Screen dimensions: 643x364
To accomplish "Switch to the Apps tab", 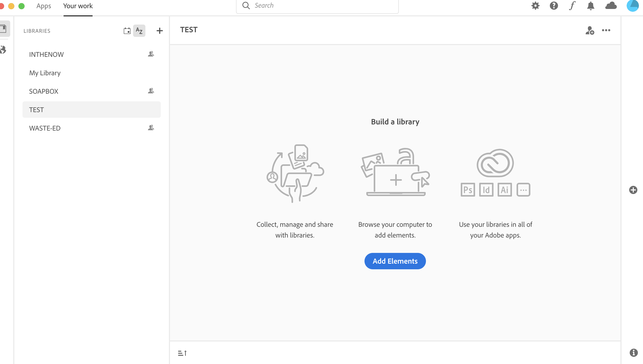I will (x=44, y=6).
